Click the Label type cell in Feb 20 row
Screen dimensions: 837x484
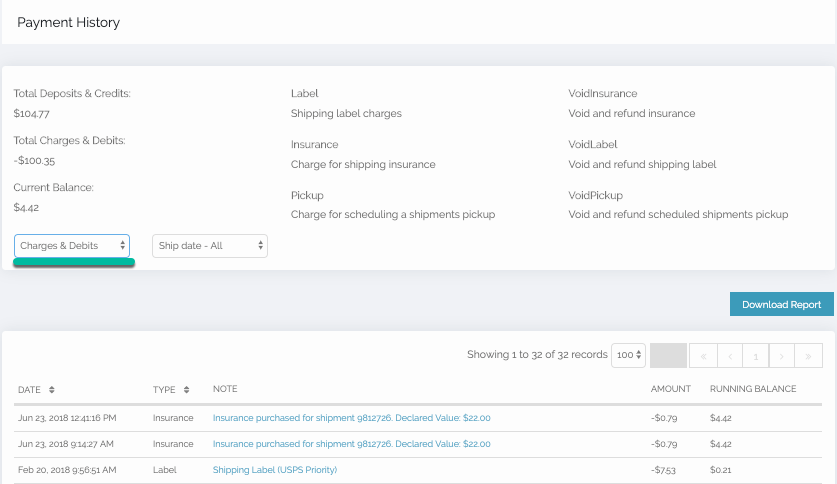[x=164, y=470]
